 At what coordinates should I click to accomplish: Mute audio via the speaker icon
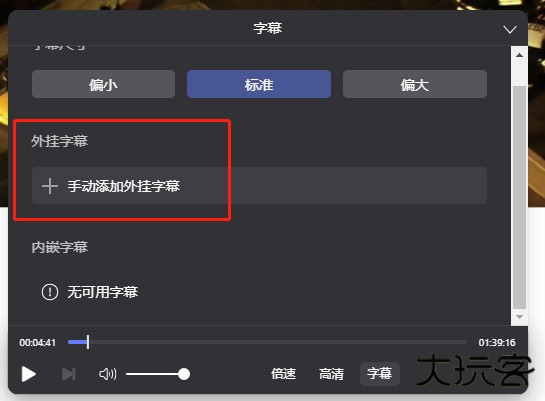[x=108, y=374]
